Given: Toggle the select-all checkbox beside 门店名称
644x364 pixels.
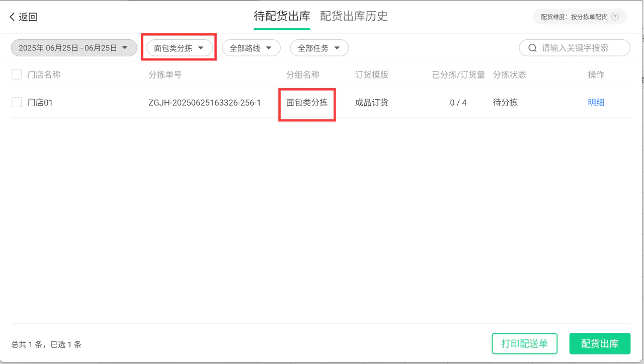Looking at the screenshot, I should 17,75.
